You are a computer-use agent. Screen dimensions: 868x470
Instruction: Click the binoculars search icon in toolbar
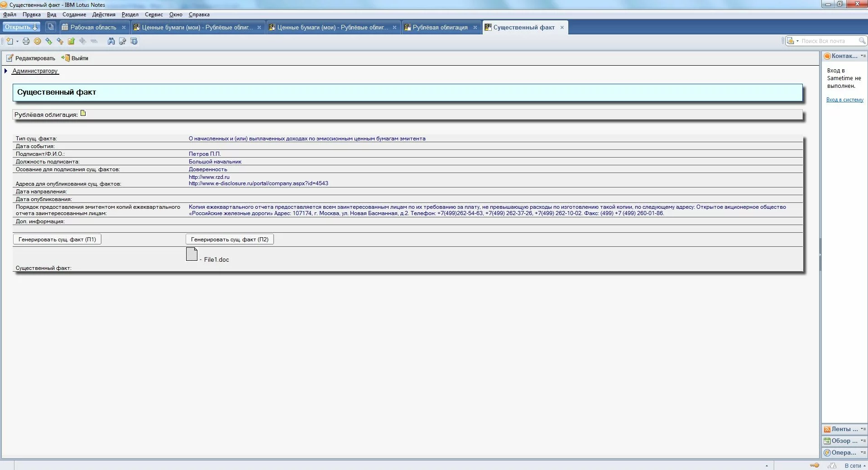[x=111, y=41]
